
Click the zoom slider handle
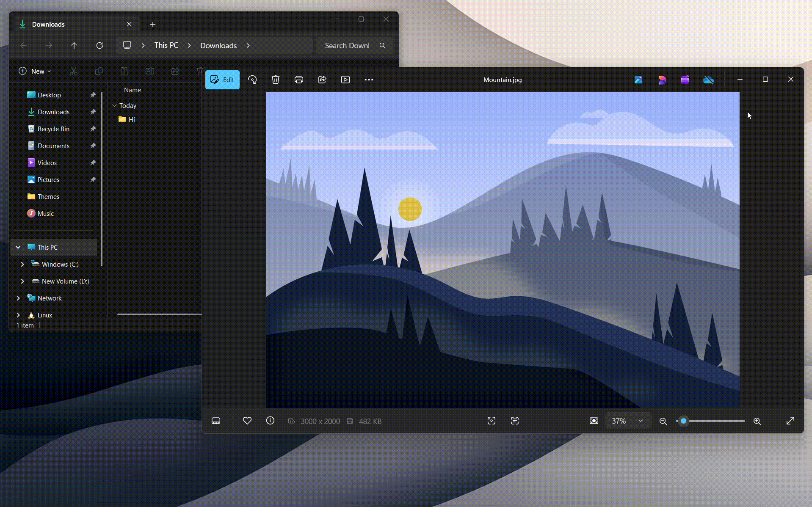tap(683, 421)
